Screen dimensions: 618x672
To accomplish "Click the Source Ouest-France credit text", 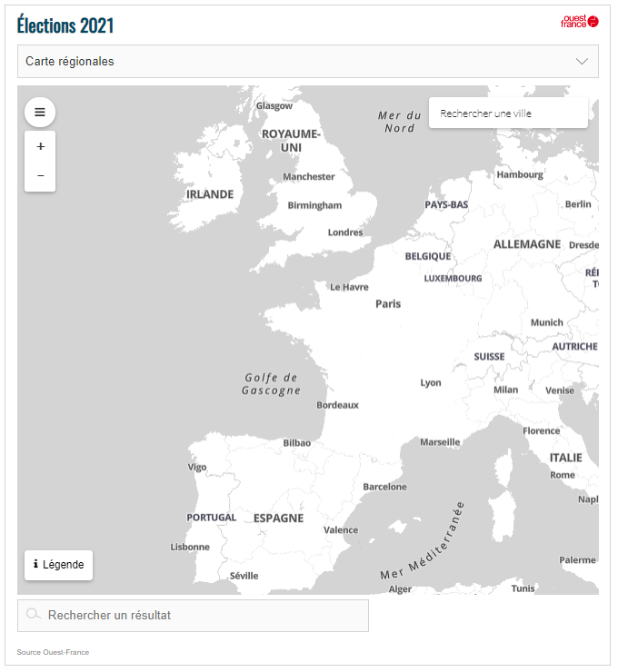I will [x=54, y=652].
